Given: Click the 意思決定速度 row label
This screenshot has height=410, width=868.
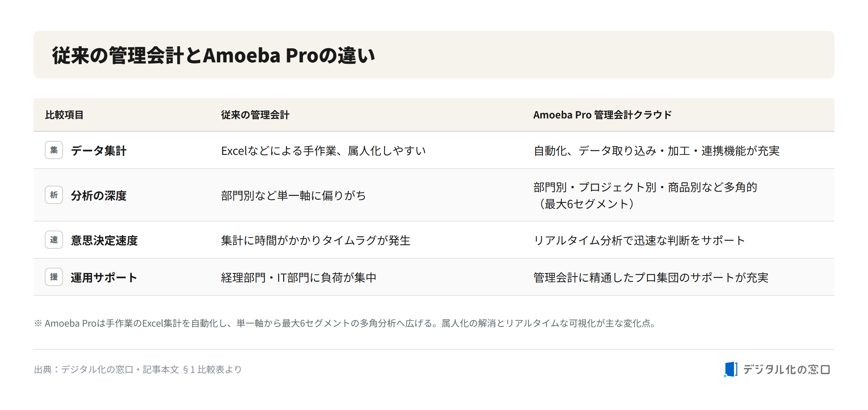Looking at the screenshot, I should pyautogui.click(x=104, y=240).
